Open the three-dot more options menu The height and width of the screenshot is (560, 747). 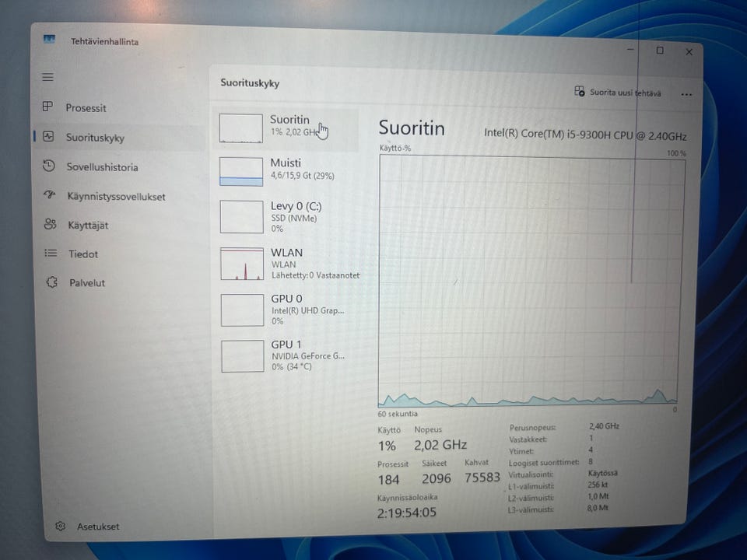(x=686, y=94)
